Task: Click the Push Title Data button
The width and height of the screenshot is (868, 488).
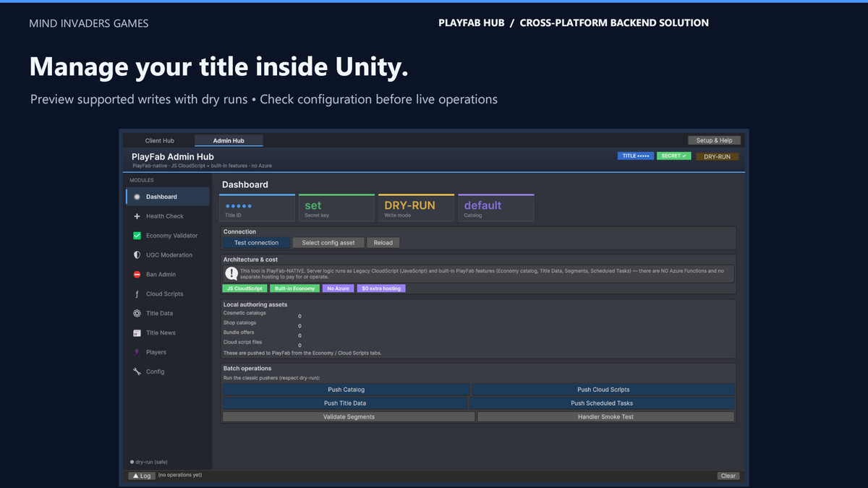Action: (x=345, y=403)
